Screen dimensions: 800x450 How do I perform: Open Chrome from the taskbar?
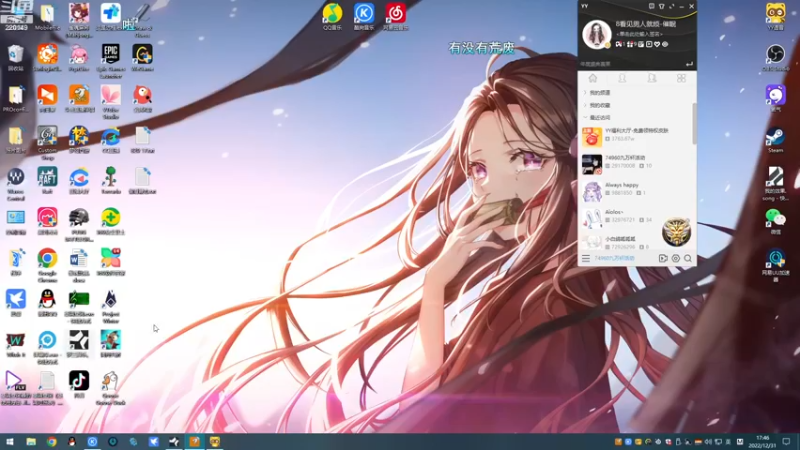click(x=52, y=442)
